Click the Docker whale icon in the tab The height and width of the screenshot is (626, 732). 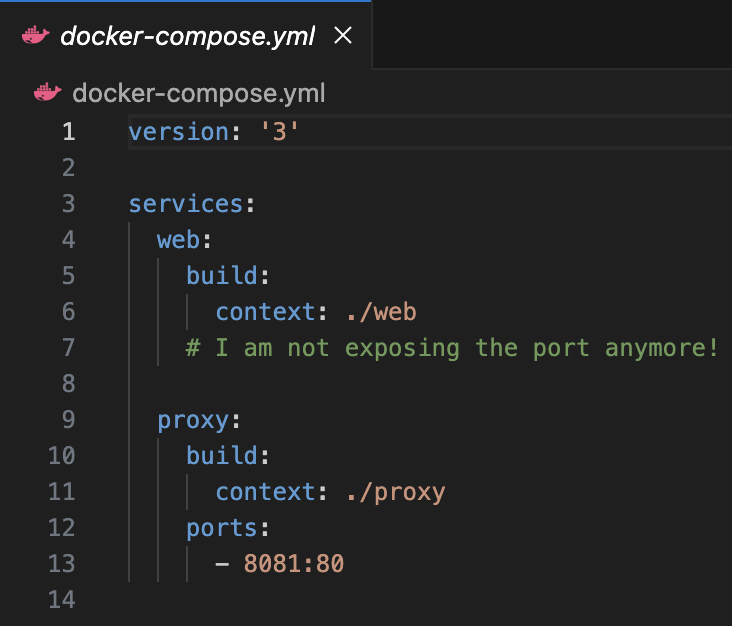point(35,35)
